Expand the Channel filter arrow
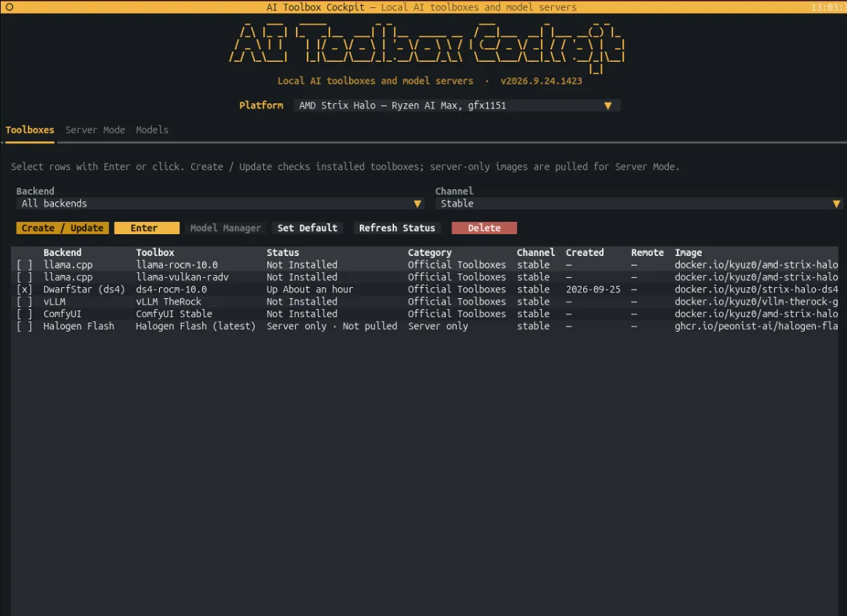The image size is (847, 616). pos(836,204)
